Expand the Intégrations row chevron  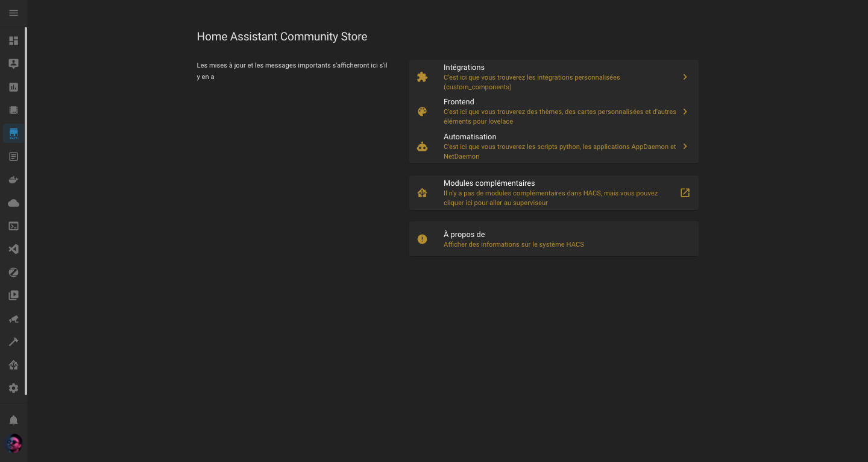tap(685, 77)
